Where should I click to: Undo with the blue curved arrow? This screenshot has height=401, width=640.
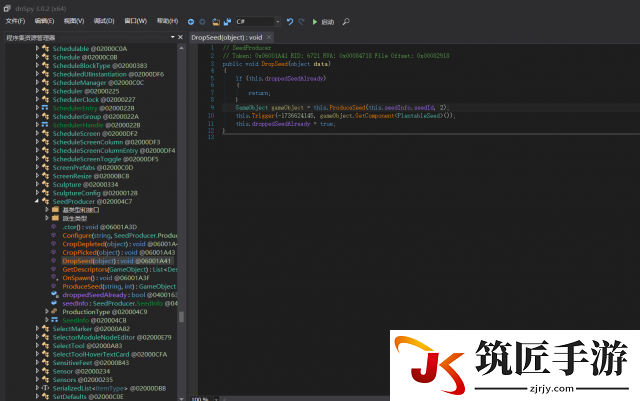click(290, 22)
